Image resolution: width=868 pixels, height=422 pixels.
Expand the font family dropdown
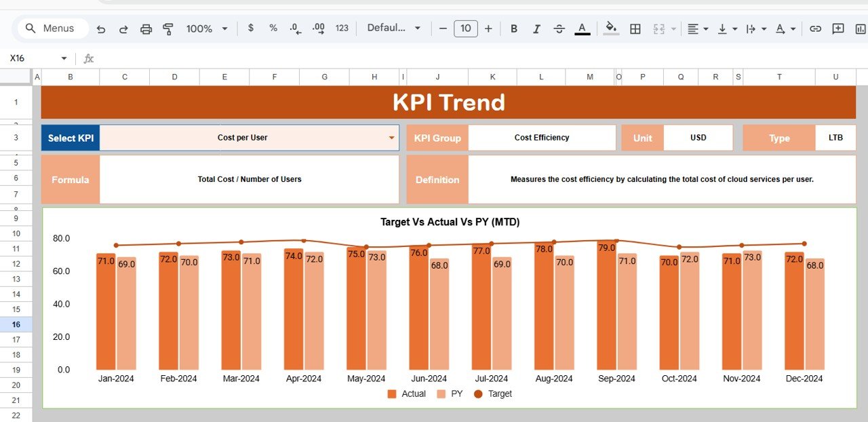(x=394, y=28)
